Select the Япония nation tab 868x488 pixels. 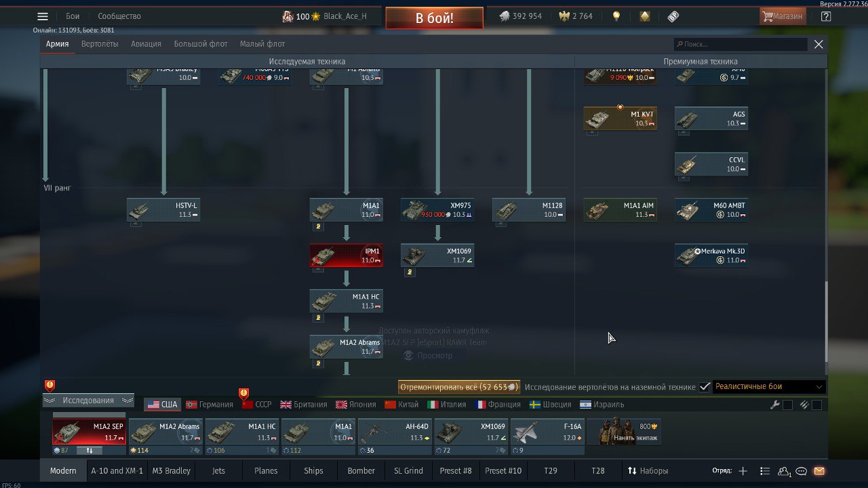click(x=356, y=405)
